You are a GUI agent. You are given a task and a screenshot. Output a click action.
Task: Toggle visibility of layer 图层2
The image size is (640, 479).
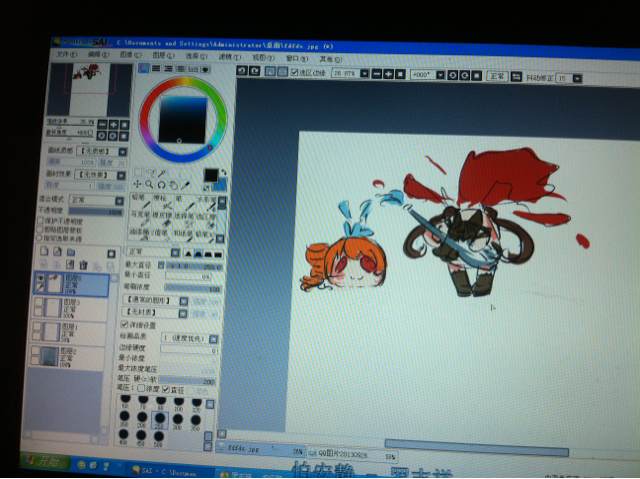36,351
